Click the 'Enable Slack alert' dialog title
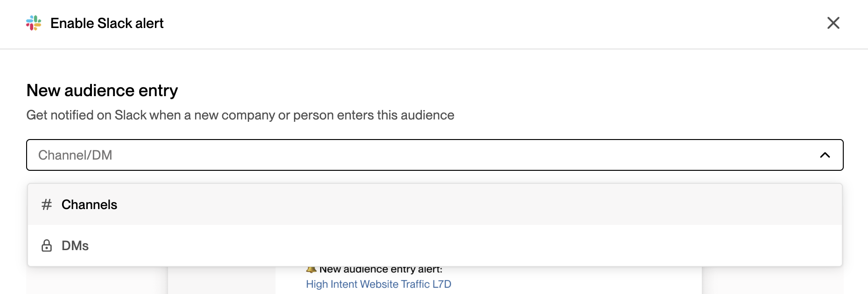Viewport: 868px width, 294px height. click(x=107, y=23)
